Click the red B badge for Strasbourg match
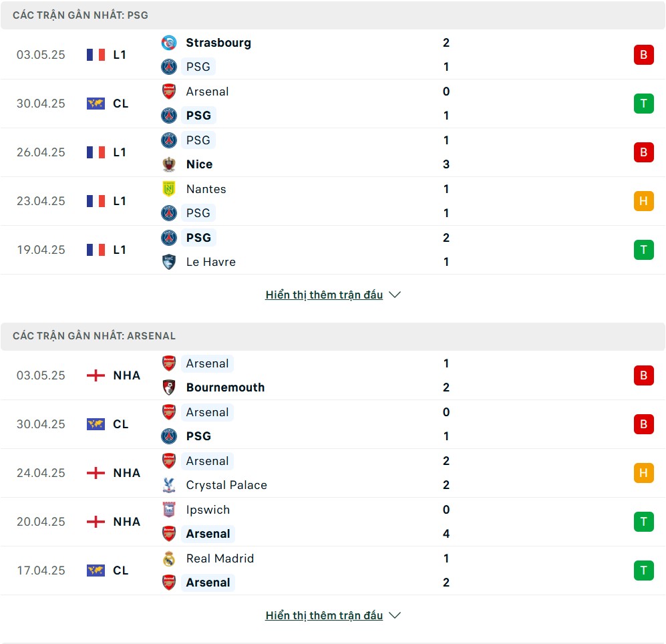 coord(643,55)
